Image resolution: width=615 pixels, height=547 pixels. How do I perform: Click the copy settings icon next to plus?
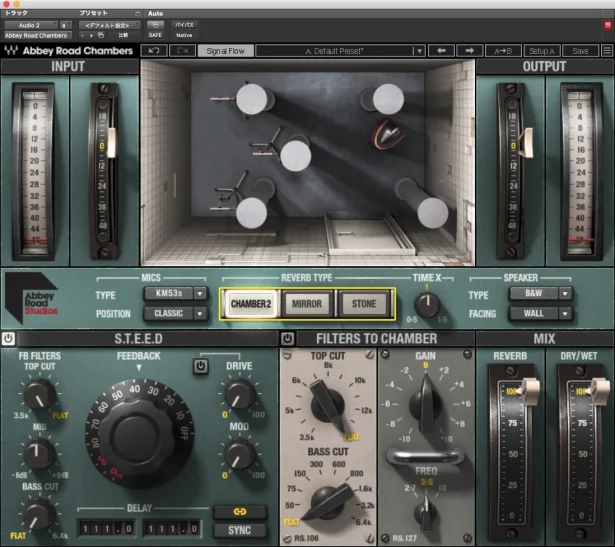click(x=101, y=35)
